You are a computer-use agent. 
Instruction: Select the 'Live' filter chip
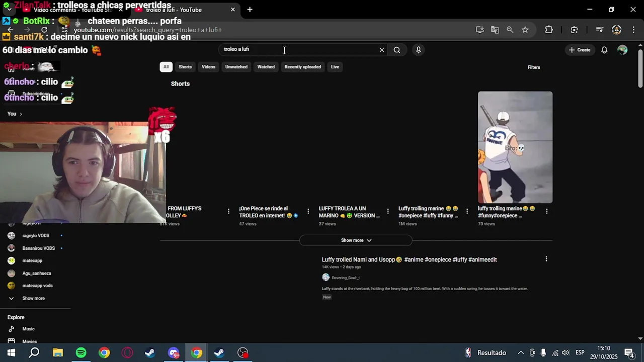coord(335,67)
